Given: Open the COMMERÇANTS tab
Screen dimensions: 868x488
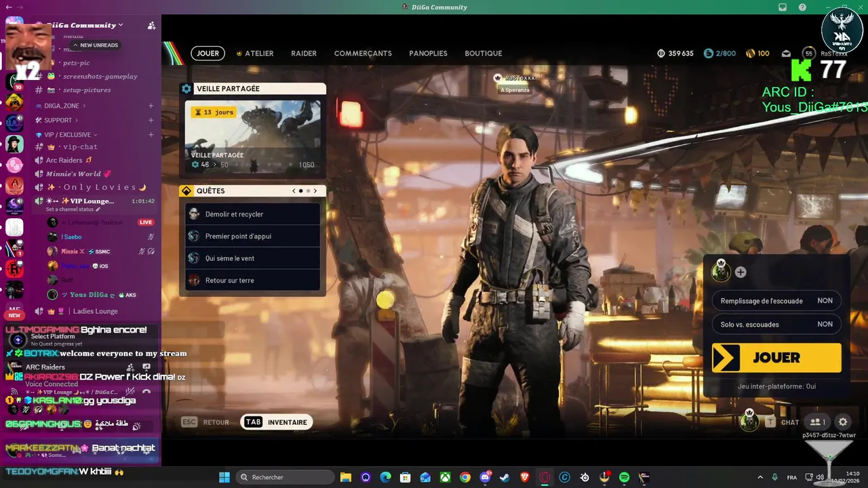Looking at the screenshot, I should coord(363,54).
